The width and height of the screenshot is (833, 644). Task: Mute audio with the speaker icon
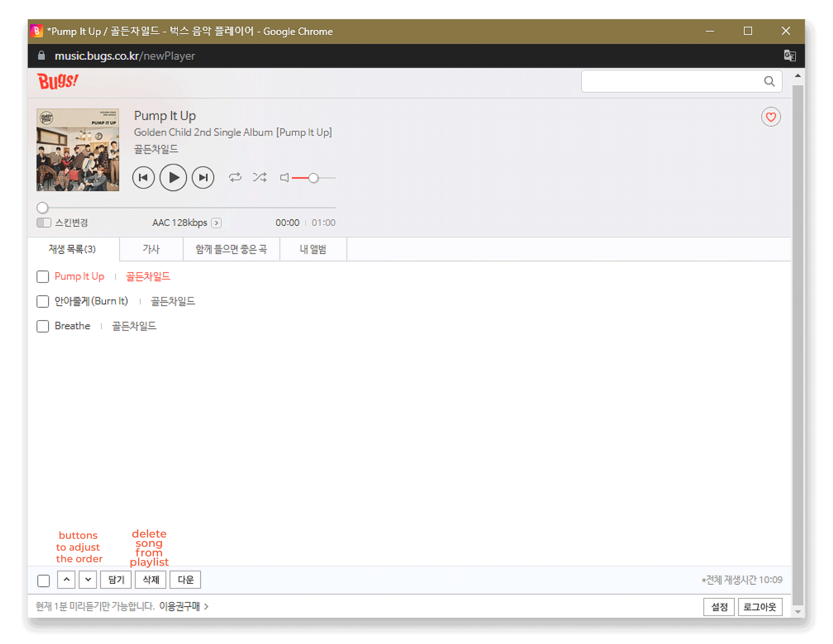pyautogui.click(x=284, y=177)
